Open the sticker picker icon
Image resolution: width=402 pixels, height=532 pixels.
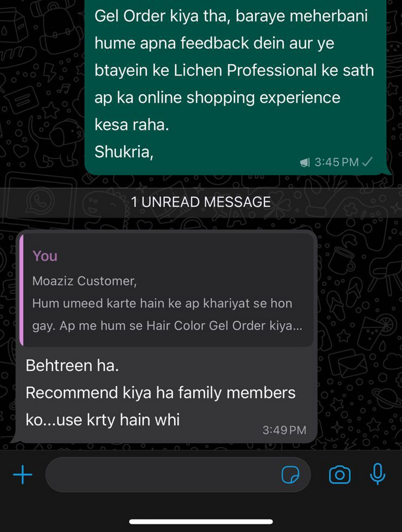[291, 474]
